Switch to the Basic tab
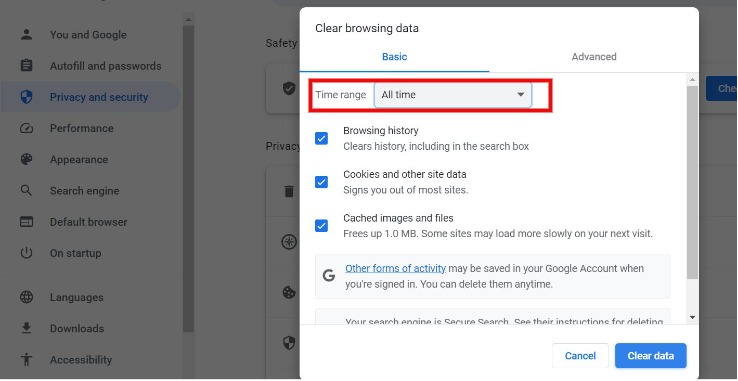 (394, 57)
